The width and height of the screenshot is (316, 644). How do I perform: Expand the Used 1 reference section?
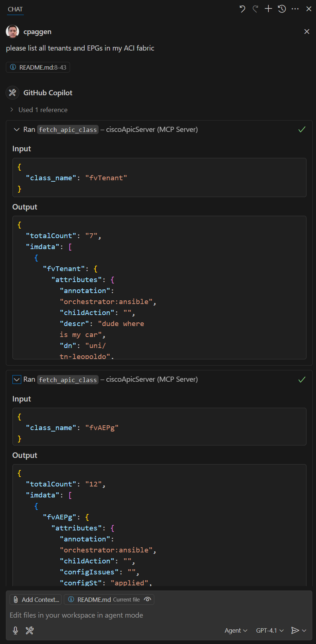click(x=38, y=110)
